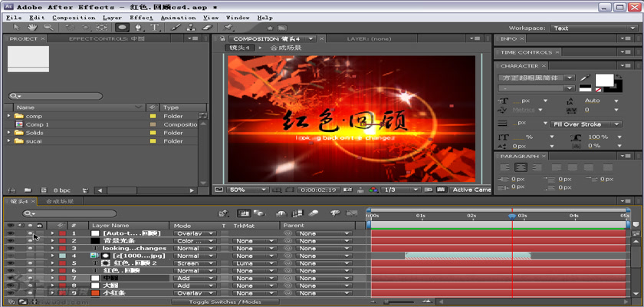Click the eyedropper in Character panel

[x=585, y=78]
